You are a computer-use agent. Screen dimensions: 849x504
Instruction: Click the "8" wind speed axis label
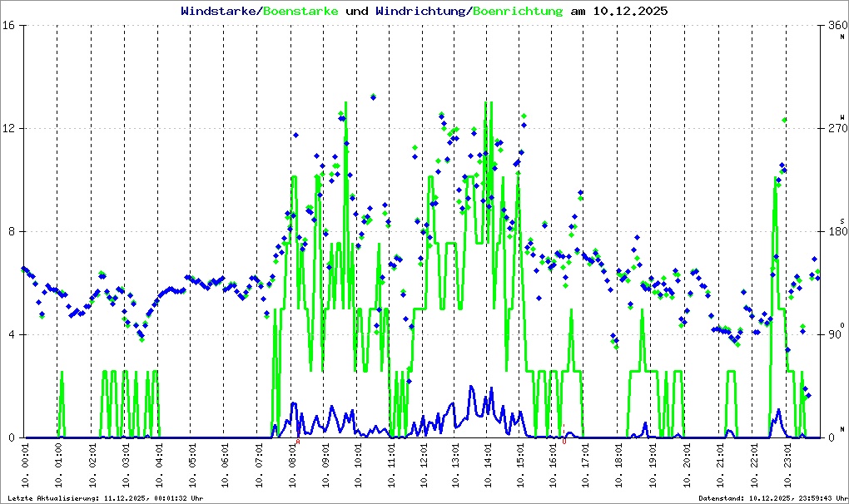click(11, 231)
